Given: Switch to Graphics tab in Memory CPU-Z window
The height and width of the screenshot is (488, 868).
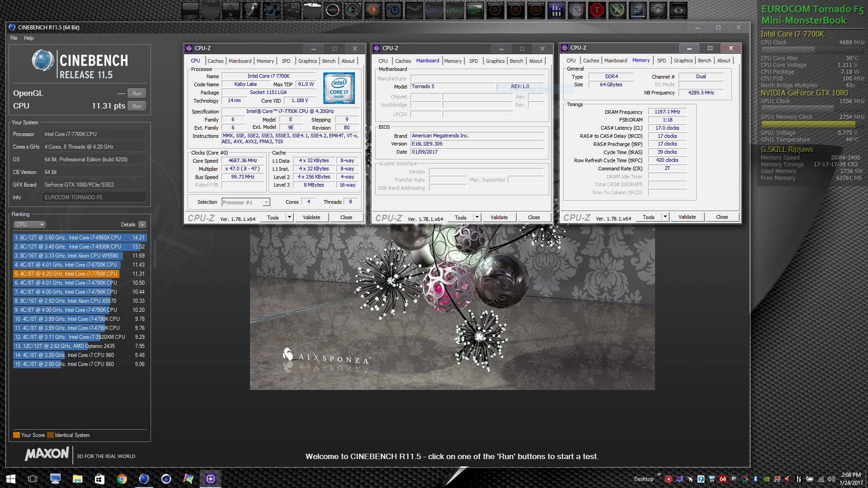Looking at the screenshot, I should 683,61.
